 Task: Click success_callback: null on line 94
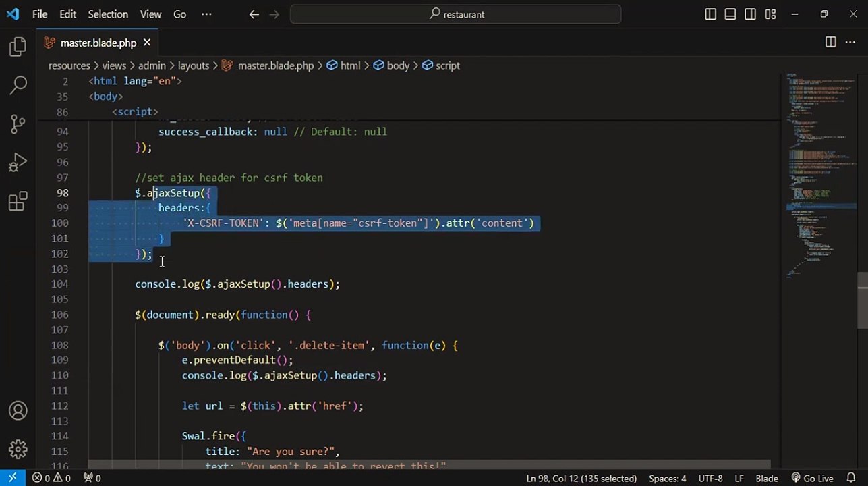(223, 132)
